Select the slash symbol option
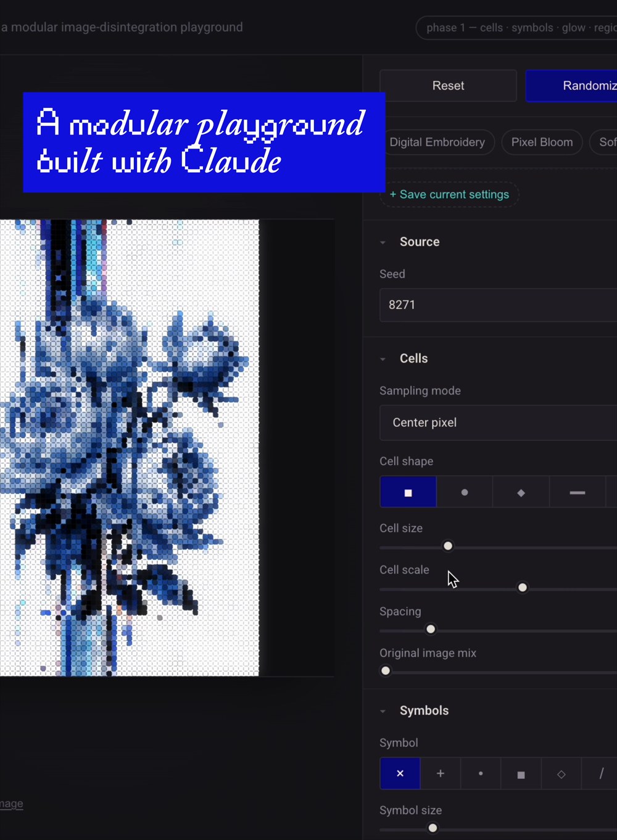The image size is (617, 840). 600,773
